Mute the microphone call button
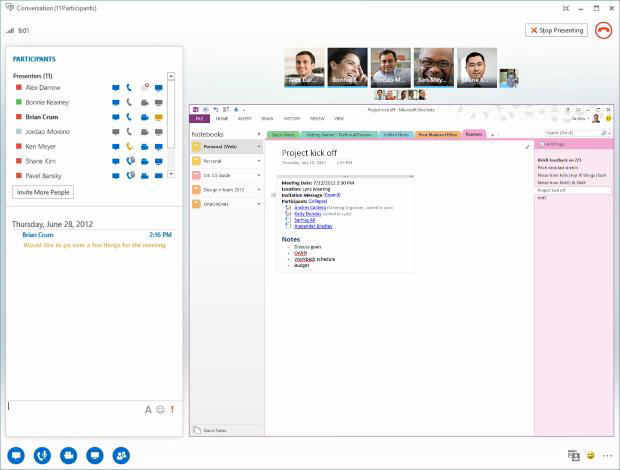Image resolution: width=620 pixels, height=470 pixels. pyautogui.click(x=42, y=455)
